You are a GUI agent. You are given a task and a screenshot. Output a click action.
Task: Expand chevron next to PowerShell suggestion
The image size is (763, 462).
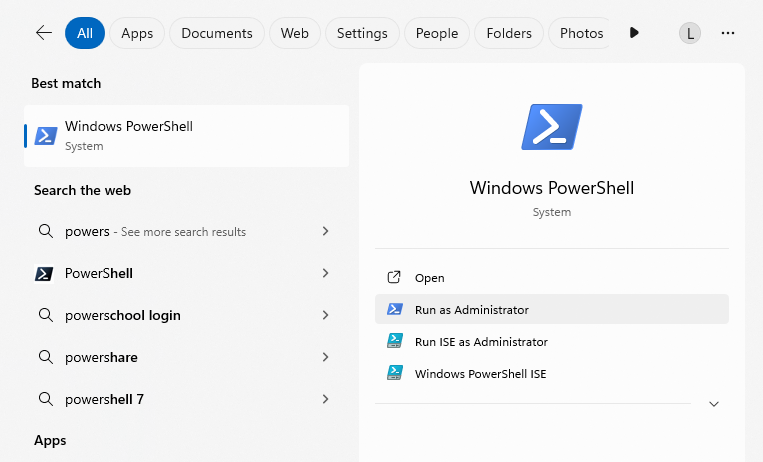326,273
